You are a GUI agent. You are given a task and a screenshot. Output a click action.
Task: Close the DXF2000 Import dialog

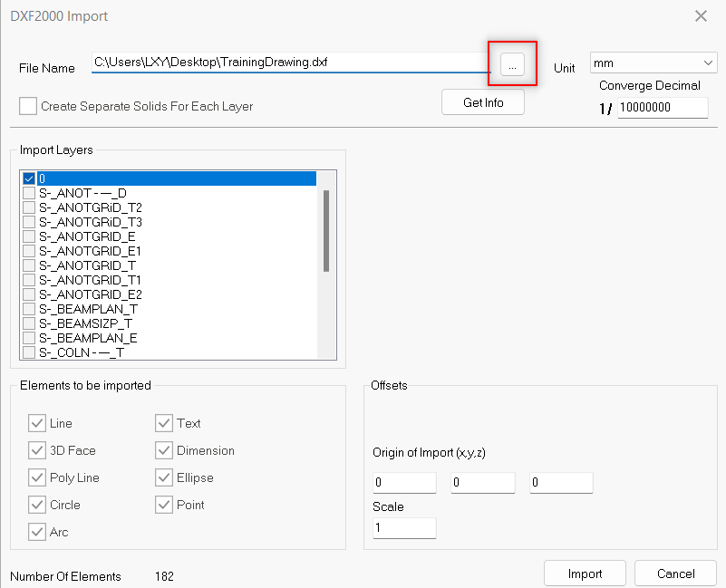(x=701, y=16)
